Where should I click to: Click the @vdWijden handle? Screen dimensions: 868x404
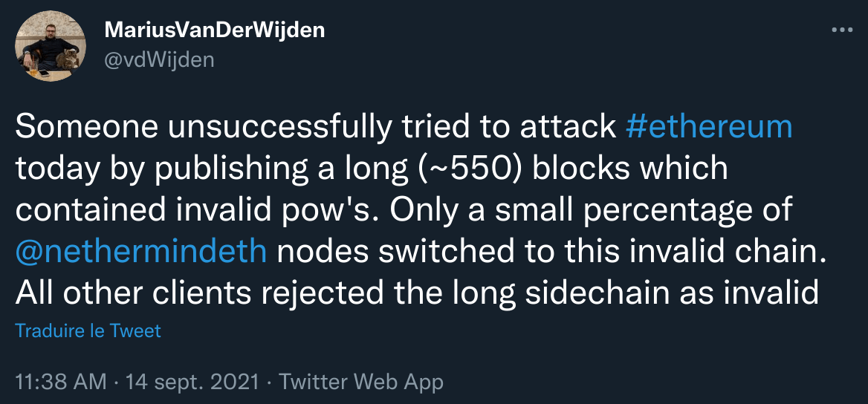(160, 59)
